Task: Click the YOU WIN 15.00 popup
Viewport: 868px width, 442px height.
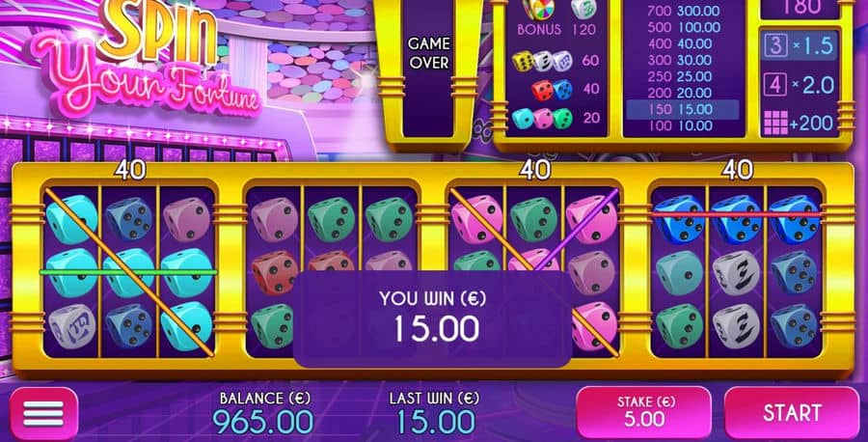Action: click(432, 319)
